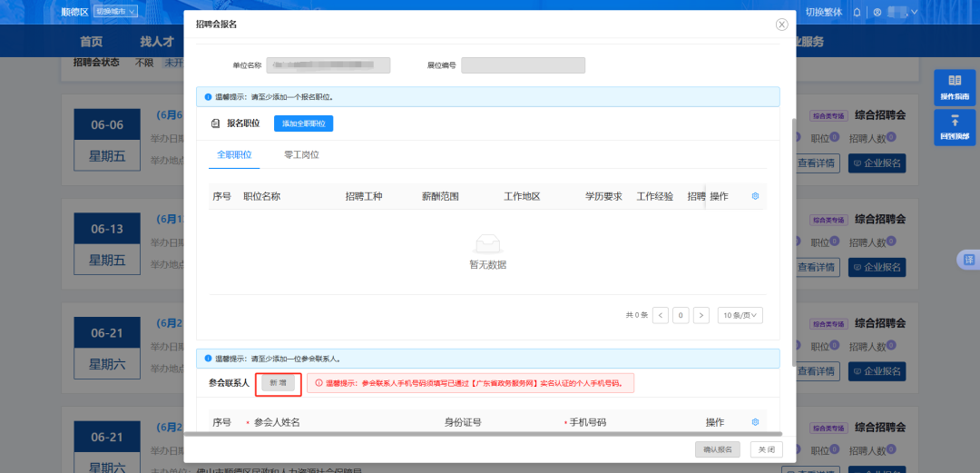Screen dimensions: 980x473
Task: Switch to the 零工岗位 tab
Action: click(x=301, y=154)
